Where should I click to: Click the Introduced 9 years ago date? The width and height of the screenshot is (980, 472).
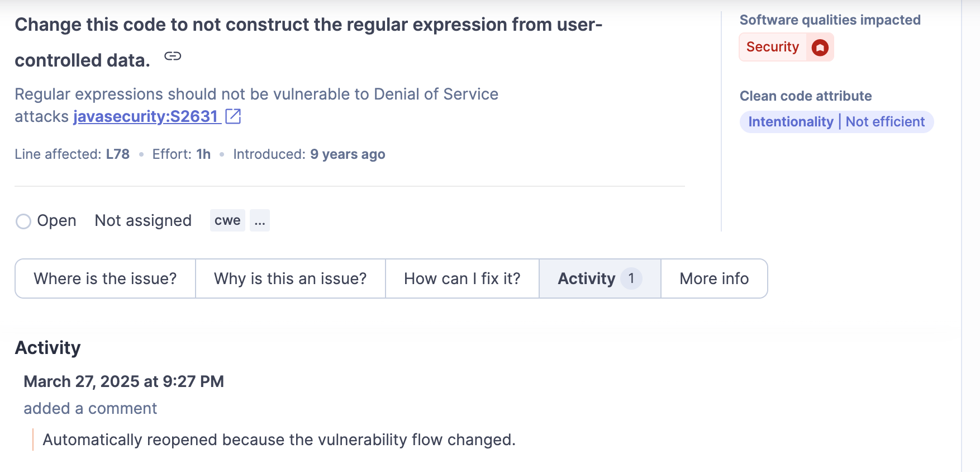pyautogui.click(x=348, y=154)
